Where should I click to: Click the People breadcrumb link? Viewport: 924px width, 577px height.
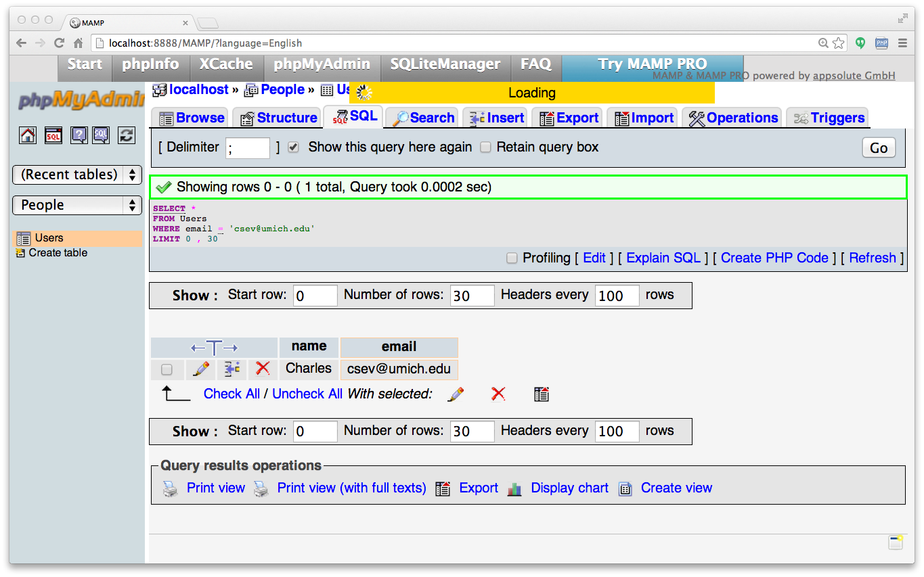[x=282, y=89]
